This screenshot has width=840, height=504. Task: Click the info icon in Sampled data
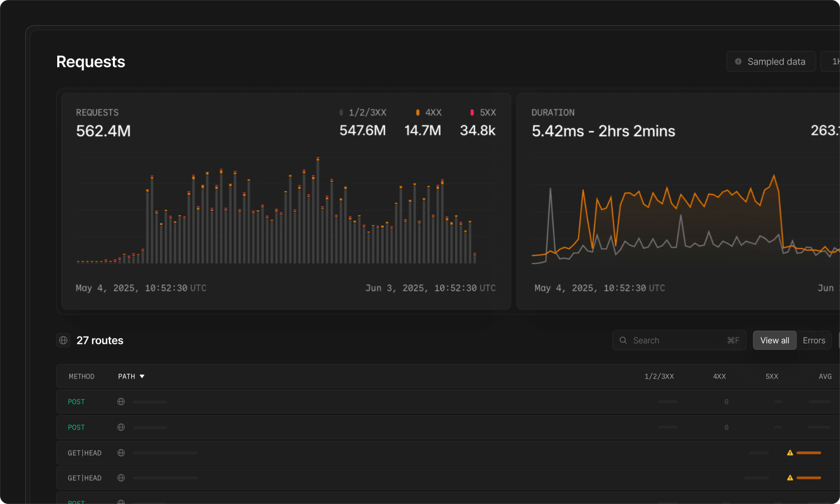click(x=738, y=61)
